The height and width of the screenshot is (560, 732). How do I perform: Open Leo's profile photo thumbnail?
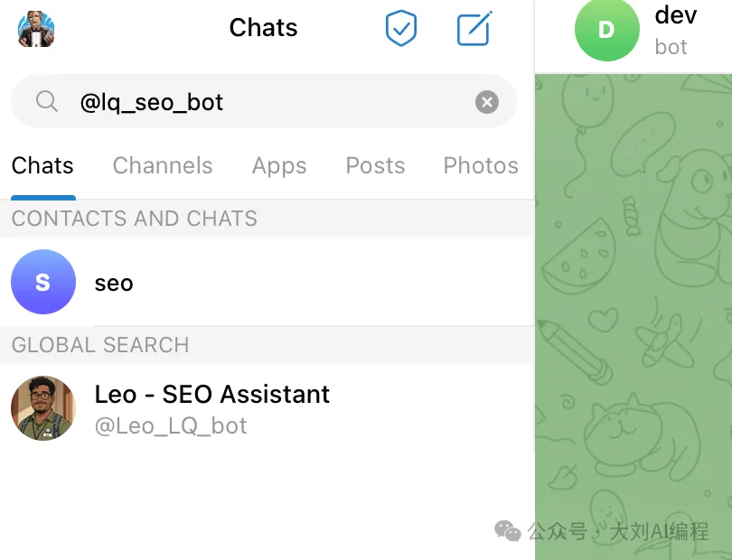point(43,408)
